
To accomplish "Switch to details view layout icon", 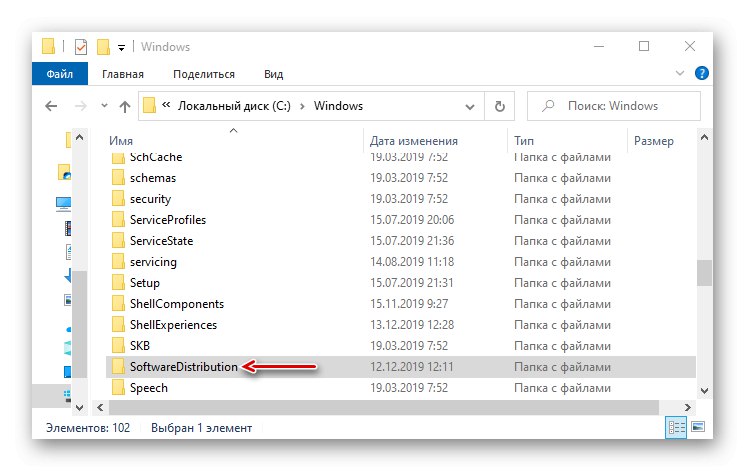I will tap(676, 428).
